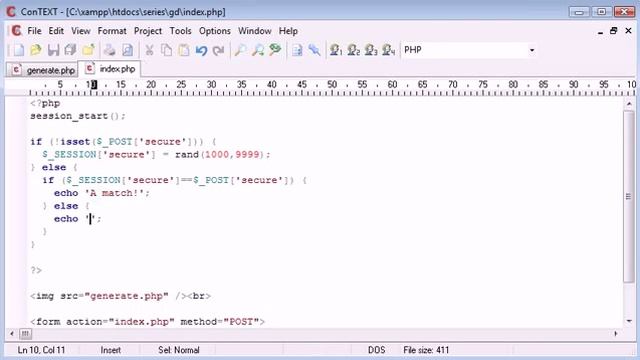Click 'DOS' file format in status bar
Screen dimensions: 640x360
point(376,350)
